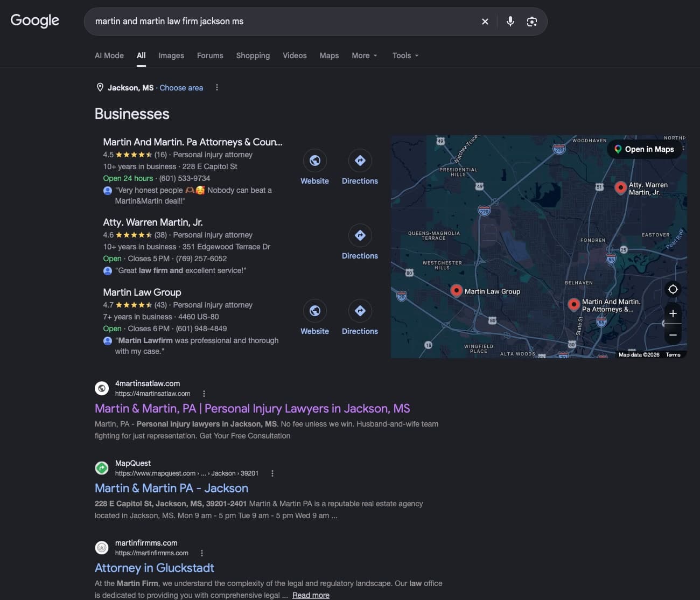This screenshot has width=700, height=600.
Task: Click the martinfirmms.com site favicon
Action: [x=102, y=548]
